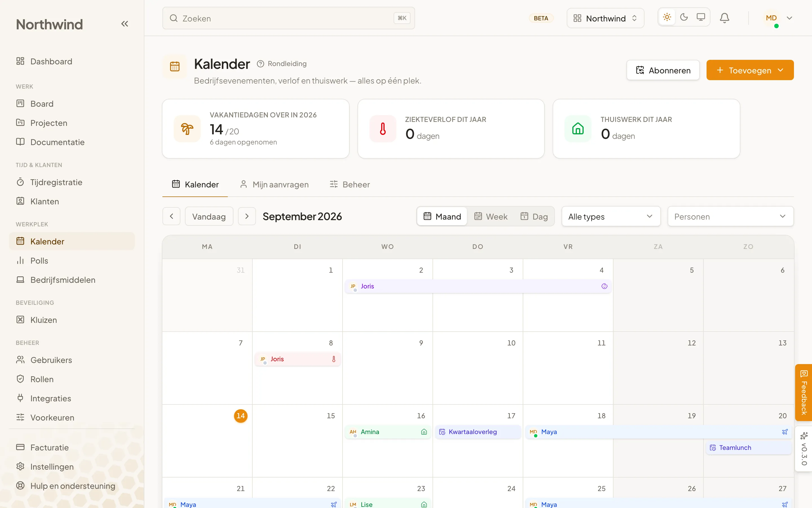
Task: Open Klanten from sidebar
Action: pyautogui.click(x=72, y=201)
